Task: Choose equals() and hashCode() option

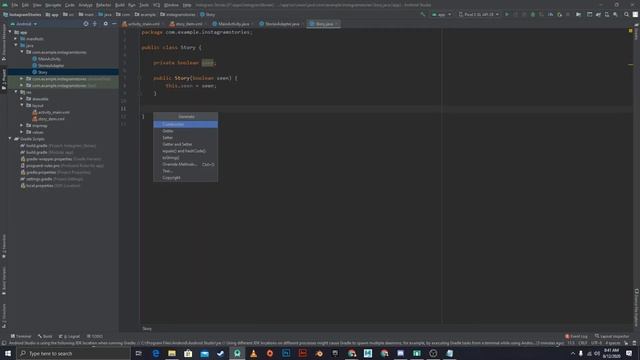Action: point(185,151)
